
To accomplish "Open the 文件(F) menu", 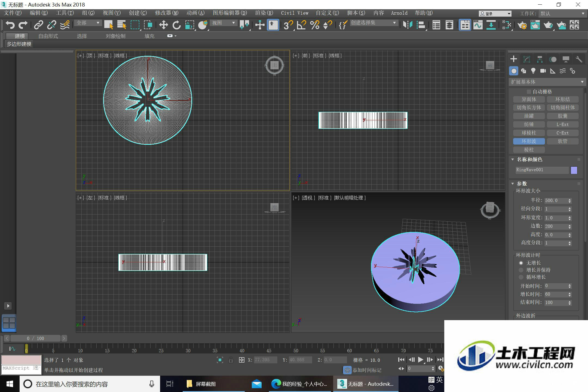I will point(13,13).
